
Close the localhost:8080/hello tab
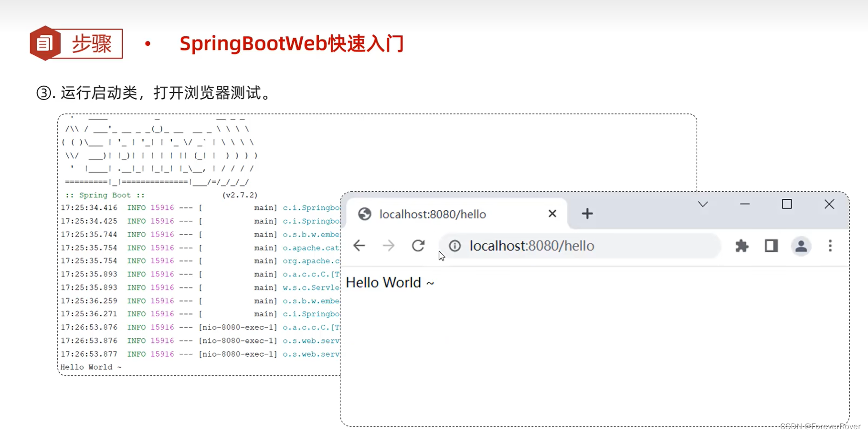[x=552, y=214]
